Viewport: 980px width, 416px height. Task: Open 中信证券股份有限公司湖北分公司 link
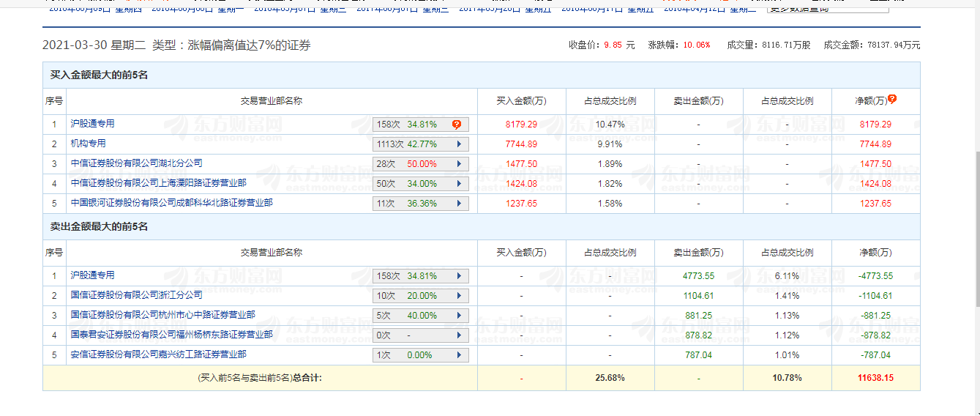pos(136,163)
